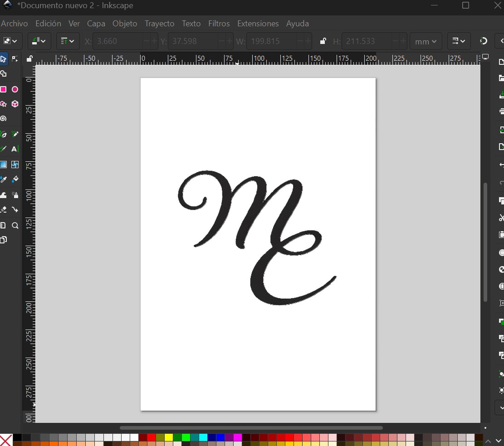The width and height of the screenshot is (504, 446).
Task: Toggle the width/height ratio lock
Action: pyautogui.click(x=323, y=41)
